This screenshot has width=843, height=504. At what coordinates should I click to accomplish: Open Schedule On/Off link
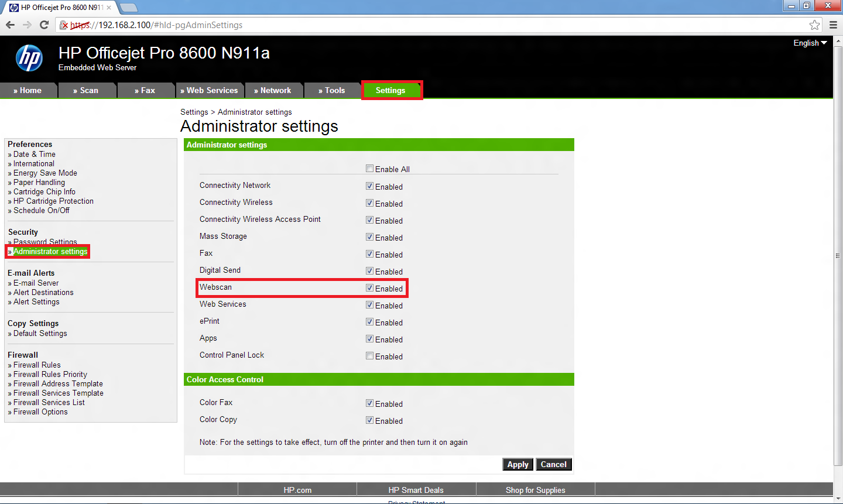[x=42, y=211]
